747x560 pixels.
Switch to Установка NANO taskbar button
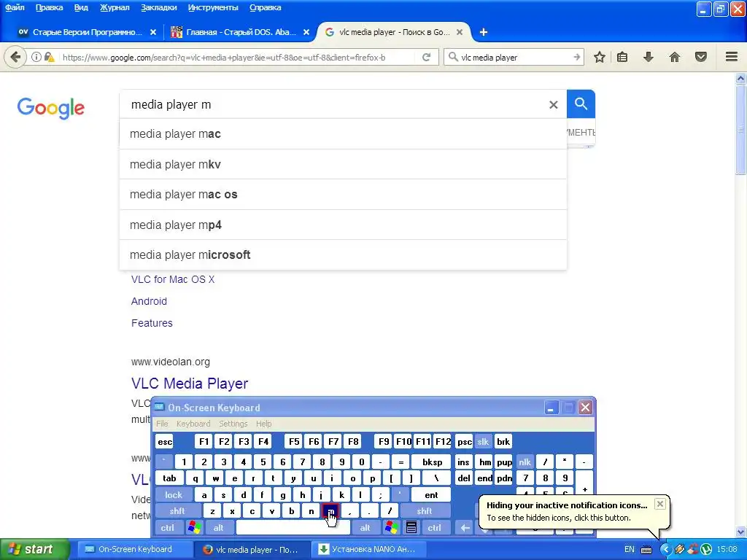[367, 550]
